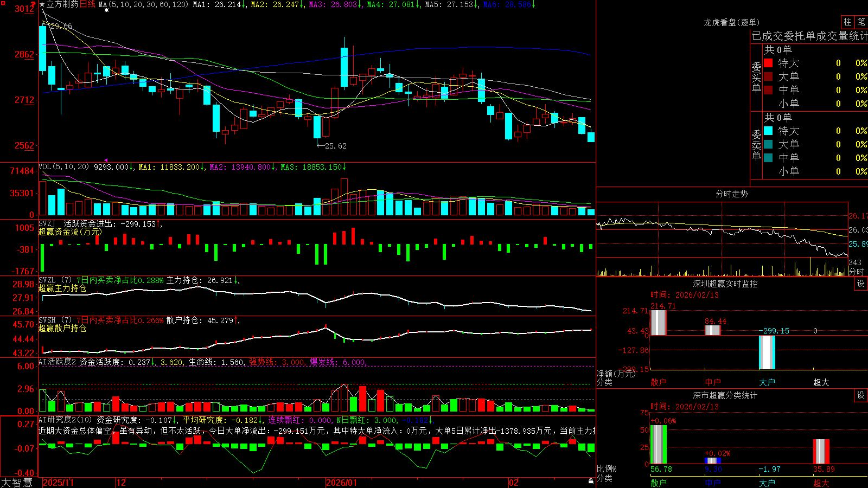Viewport: 868px width, 488px height.
Task: Click the SVZJ indicator name
Action: coord(47,223)
